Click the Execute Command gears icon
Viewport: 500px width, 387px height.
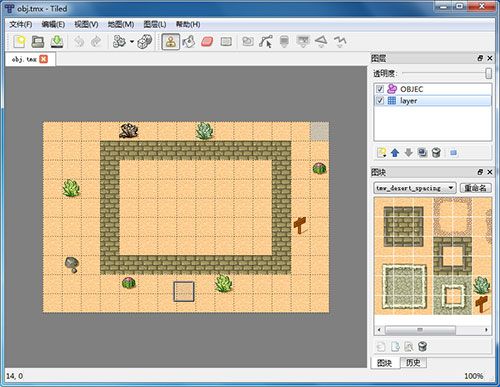click(x=119, y=42)
